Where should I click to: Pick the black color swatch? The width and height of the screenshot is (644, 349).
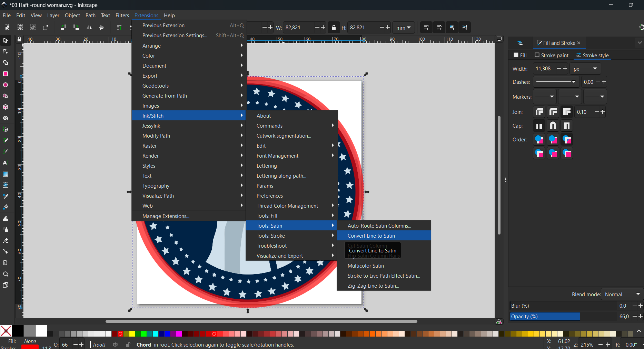click(x=18, y=331)
